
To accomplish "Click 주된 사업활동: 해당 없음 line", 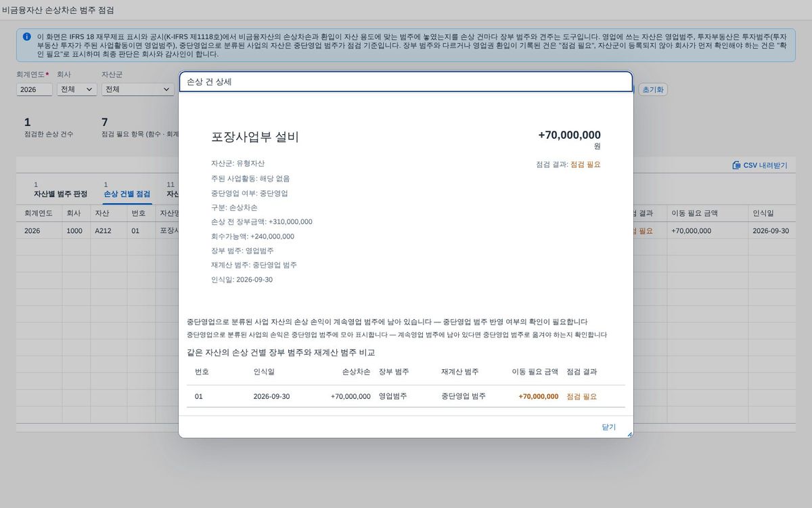I will (250, 178).
